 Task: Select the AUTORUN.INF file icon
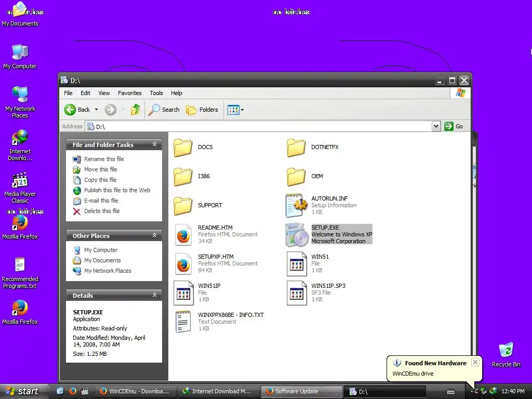pyautogui.click(x=295, y=206)
